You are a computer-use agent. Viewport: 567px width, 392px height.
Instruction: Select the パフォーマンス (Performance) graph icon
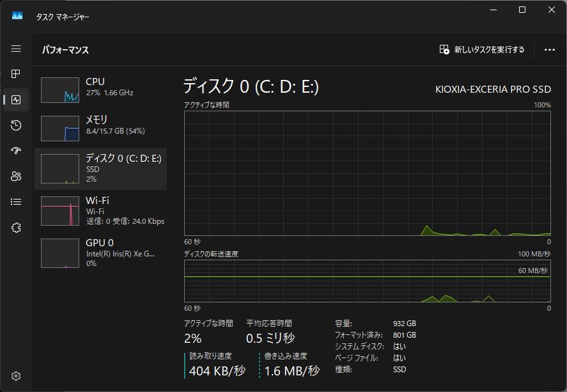[x=16, y=99]
